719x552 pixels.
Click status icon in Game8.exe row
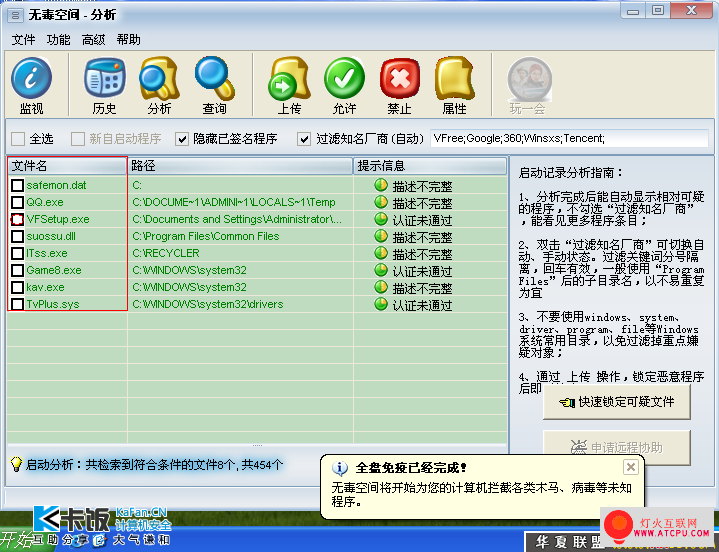tap(381, 270)
